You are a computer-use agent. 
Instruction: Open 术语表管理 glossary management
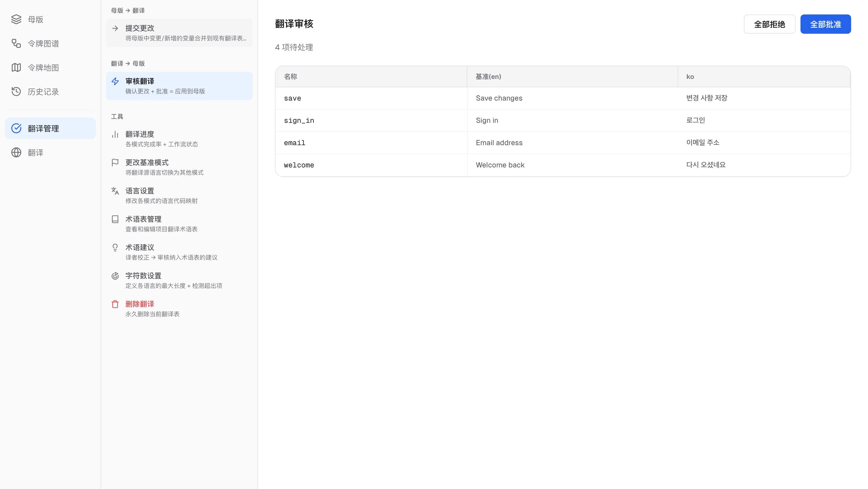point(179,223)
